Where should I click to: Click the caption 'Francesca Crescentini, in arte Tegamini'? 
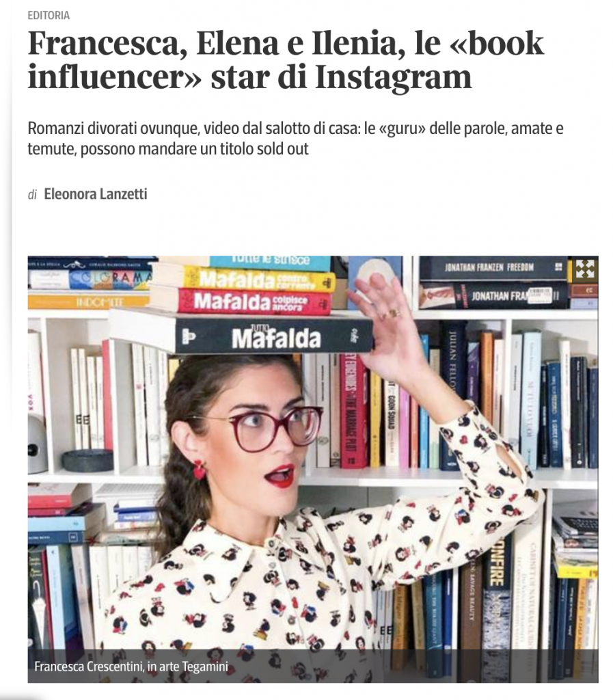click(x=131, y=667)
